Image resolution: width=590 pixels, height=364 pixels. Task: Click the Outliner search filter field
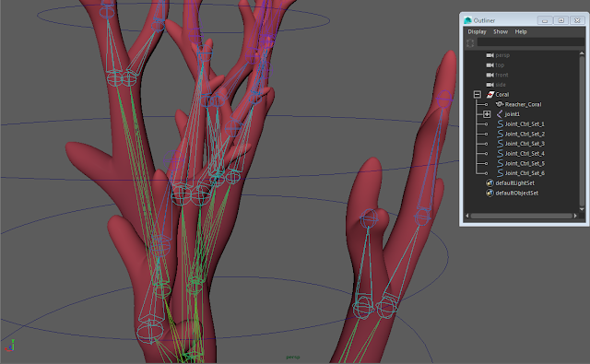531,42
